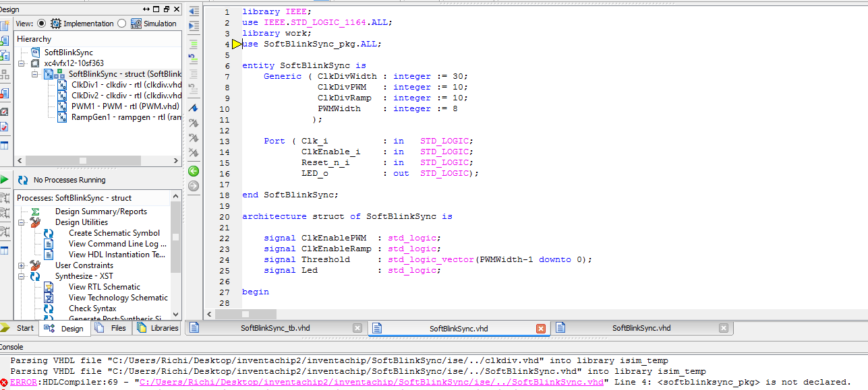The height and width of the screenshot is (390, 868).
Task: Close the SoftBlinkSync_tb.vhd editor tab
Action: [x=357, y=328]
